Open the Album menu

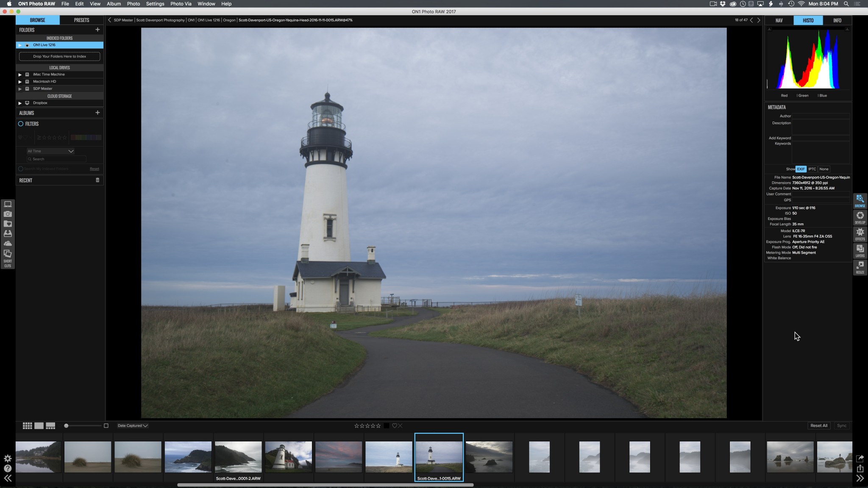[x=114, y=4]
